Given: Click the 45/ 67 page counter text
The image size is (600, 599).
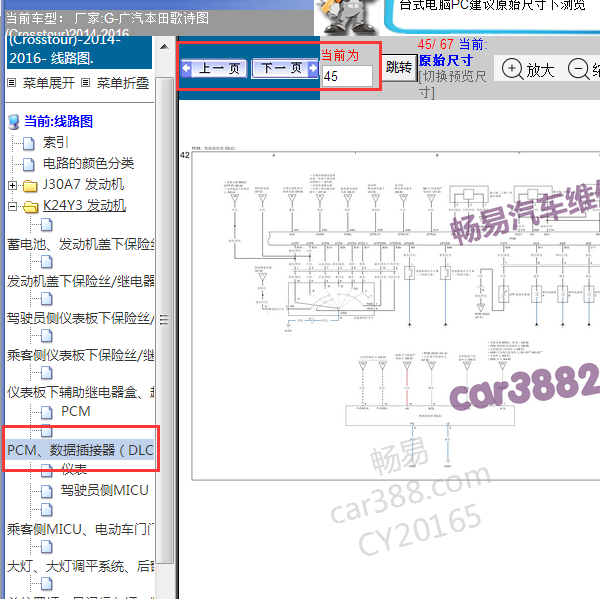Looking at the screenshot, I should 435,44.
